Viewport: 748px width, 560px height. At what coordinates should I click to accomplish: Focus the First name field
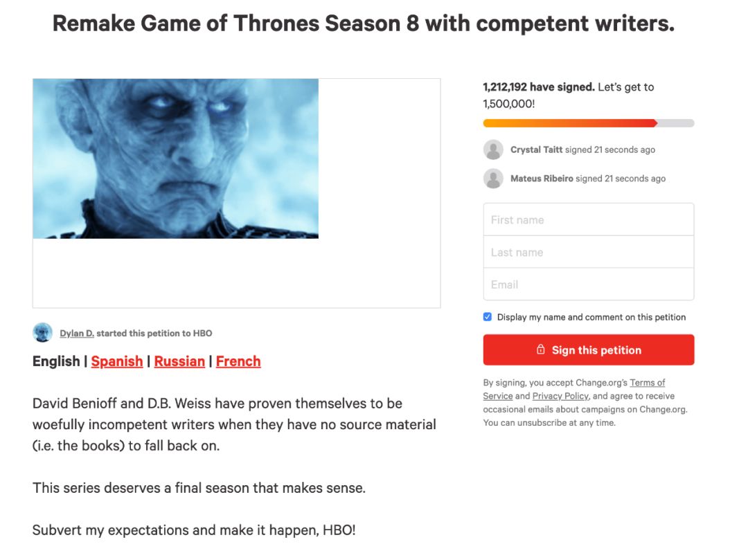(x=588, y=220)
